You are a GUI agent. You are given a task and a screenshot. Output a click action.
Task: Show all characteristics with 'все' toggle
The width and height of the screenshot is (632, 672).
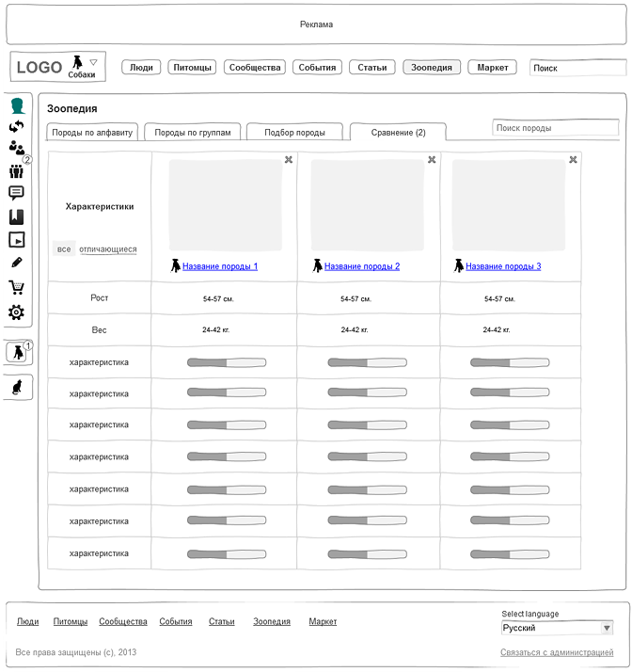tap(64, 249)
